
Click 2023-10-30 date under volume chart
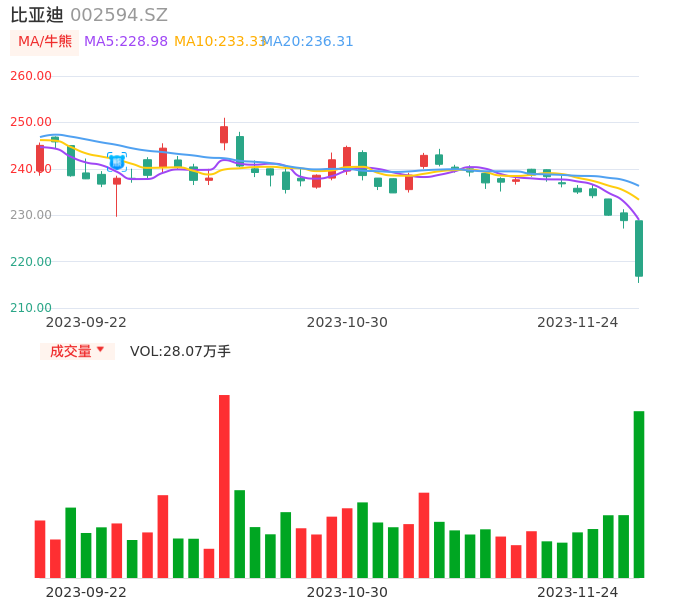coord(347,592)
